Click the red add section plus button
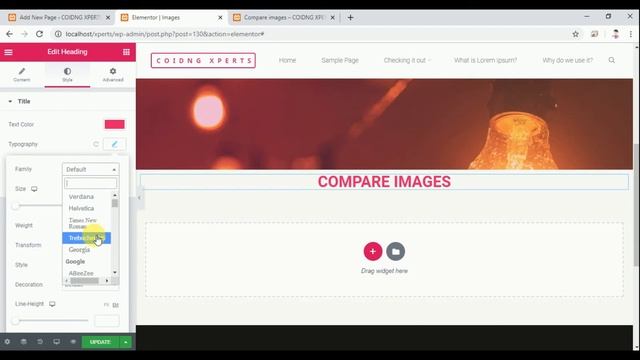 [373, 251]
